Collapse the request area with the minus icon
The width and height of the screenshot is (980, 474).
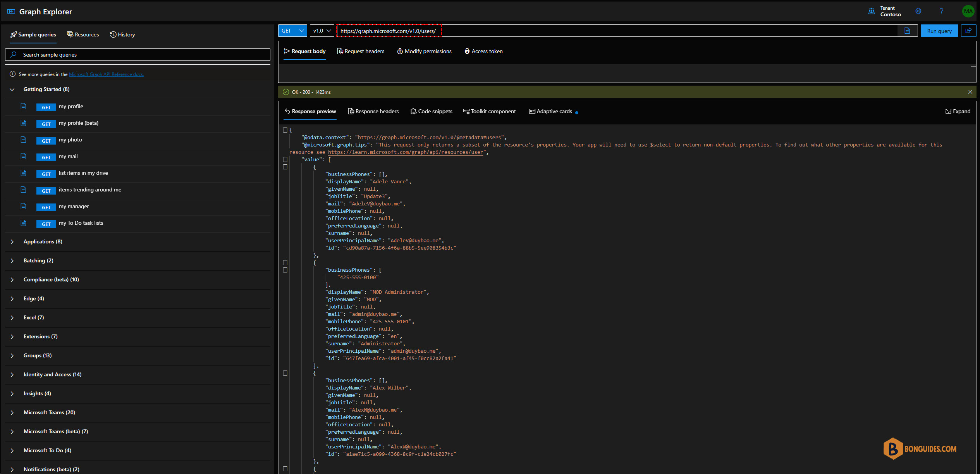click(x=973, y=66)
